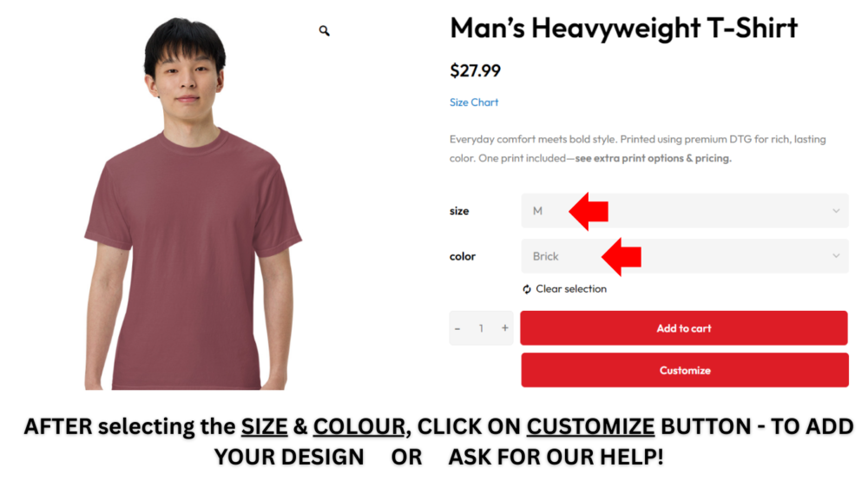Open the size dropdown showing M
Viewport: 868px width, 488px height.
[684, 211]
